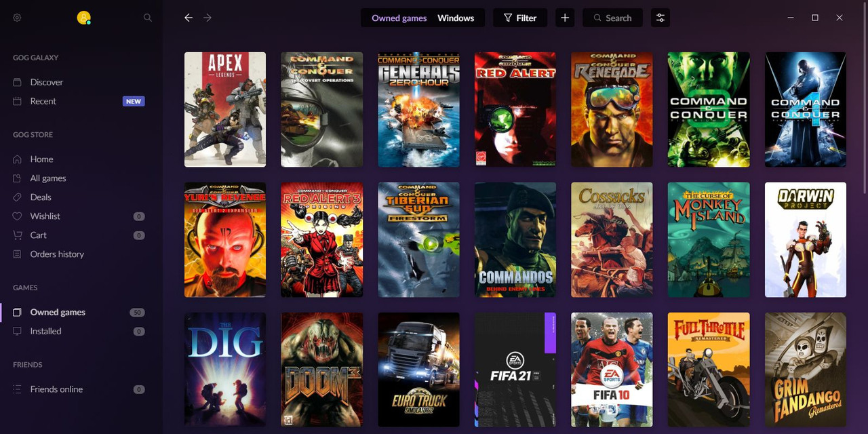Open Red Alert game cover
The height and width of the screenshot is (434, 868).
pyautogui.click(x=515, y=109)
